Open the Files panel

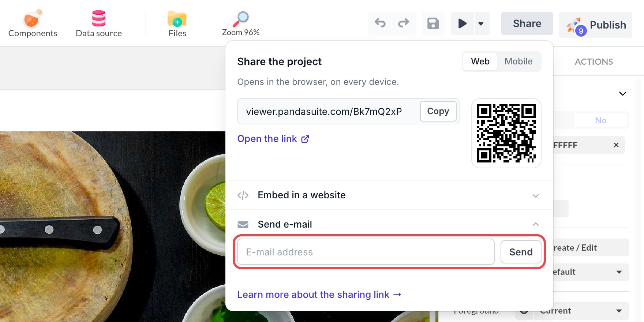177,23
